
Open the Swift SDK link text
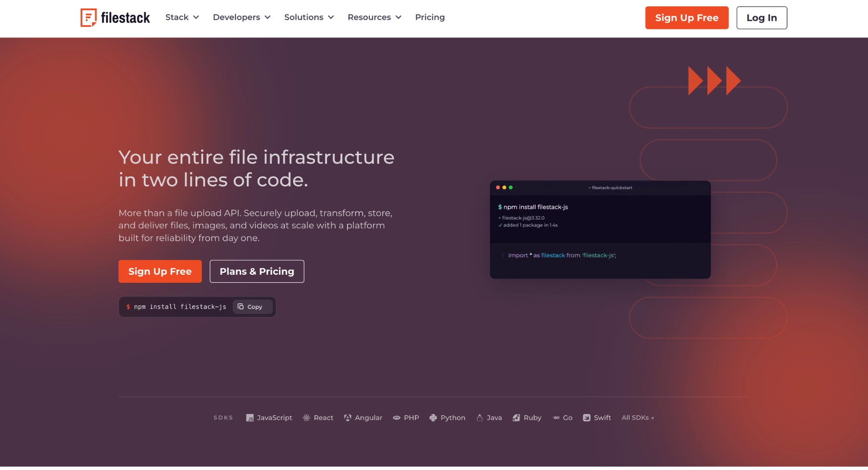coord(602,418)
